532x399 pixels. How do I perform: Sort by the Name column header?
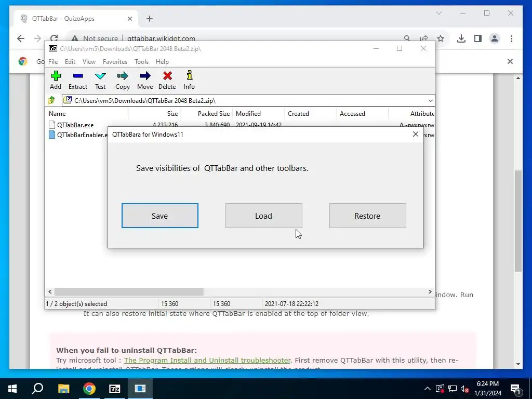[87, 114]
